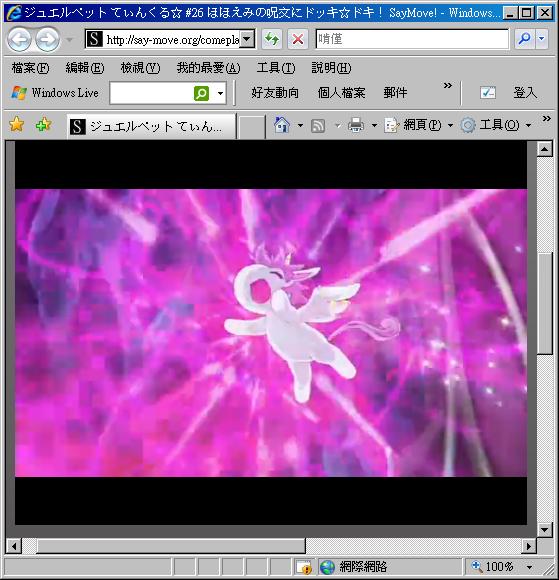Click the say-move.org address bar URL
Viewport: 559px width, 580px height.
click(173, 39)
